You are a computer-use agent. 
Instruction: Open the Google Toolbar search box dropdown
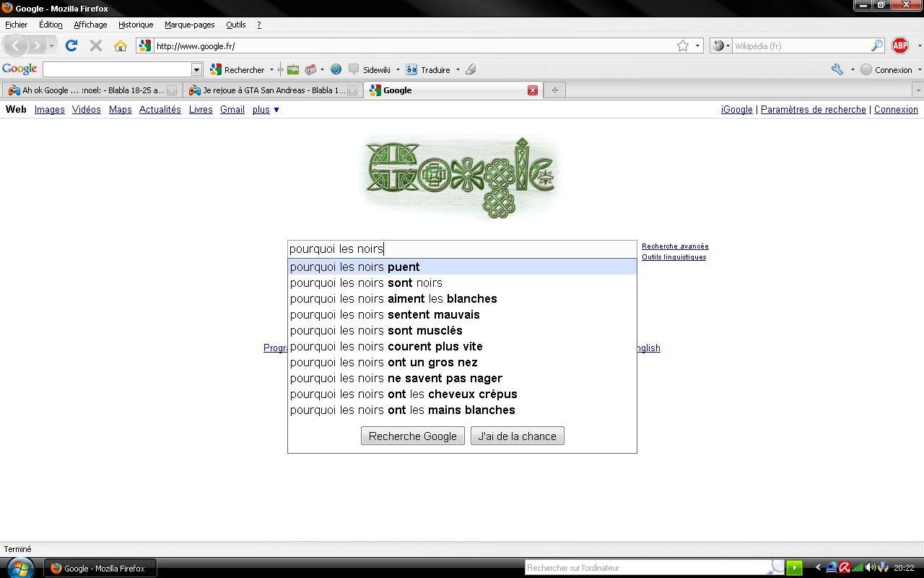196,69
